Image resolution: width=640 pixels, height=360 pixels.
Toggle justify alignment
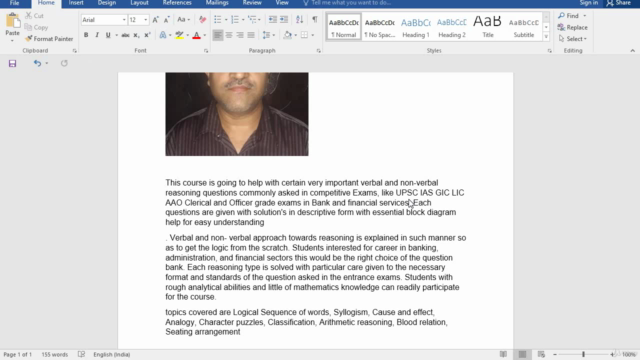pos(251,35)
